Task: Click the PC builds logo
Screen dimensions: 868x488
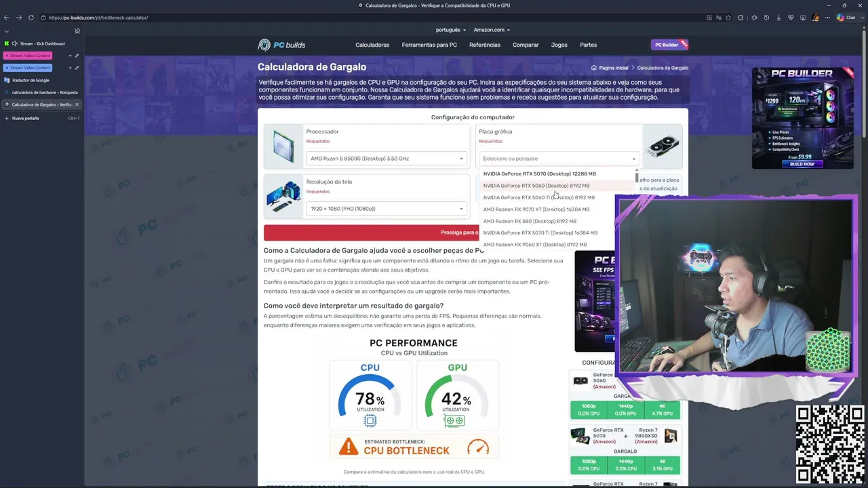Action: 281,45
